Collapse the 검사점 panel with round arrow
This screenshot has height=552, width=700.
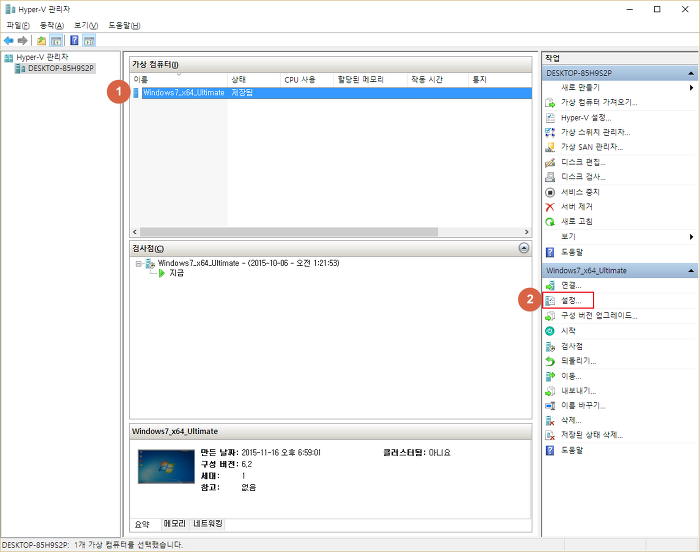[524, 248]
